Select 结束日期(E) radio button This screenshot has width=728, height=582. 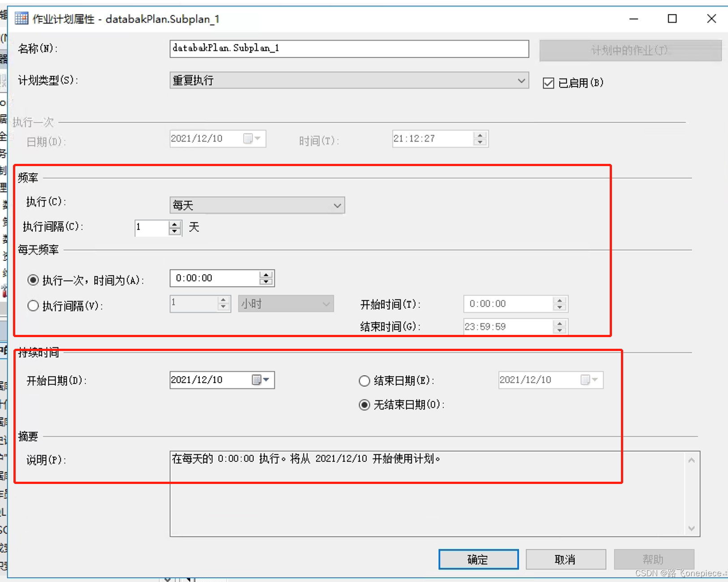click(364, 381)
